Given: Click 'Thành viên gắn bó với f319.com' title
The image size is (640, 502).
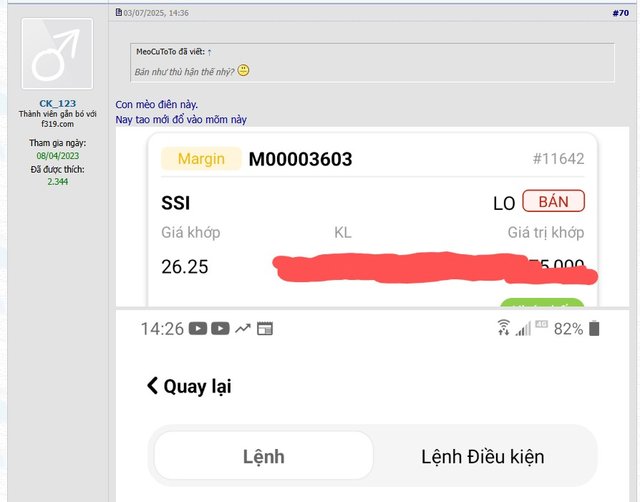Looking at the screenshot, I should click(x=58, y=119).
